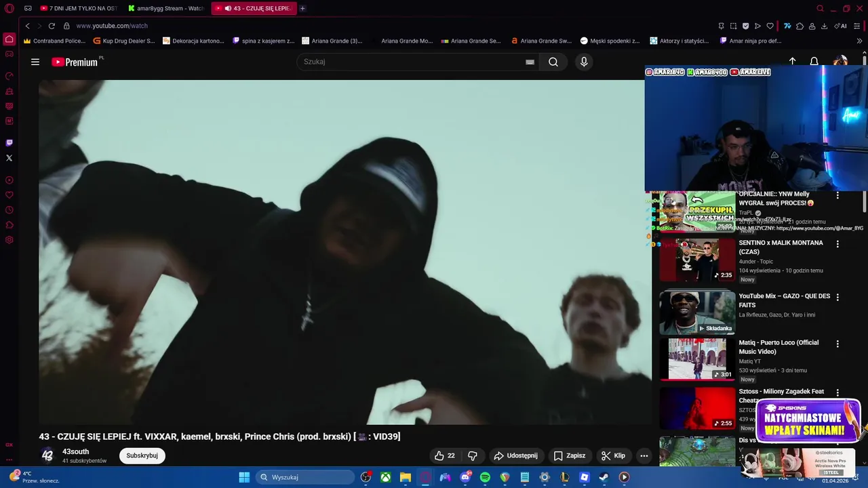Open options for Matiq - Puerto Loco

click(837, 344)
